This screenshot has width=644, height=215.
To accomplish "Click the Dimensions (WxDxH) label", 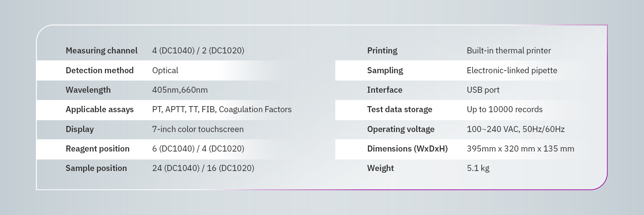I will tap(407, 149).
